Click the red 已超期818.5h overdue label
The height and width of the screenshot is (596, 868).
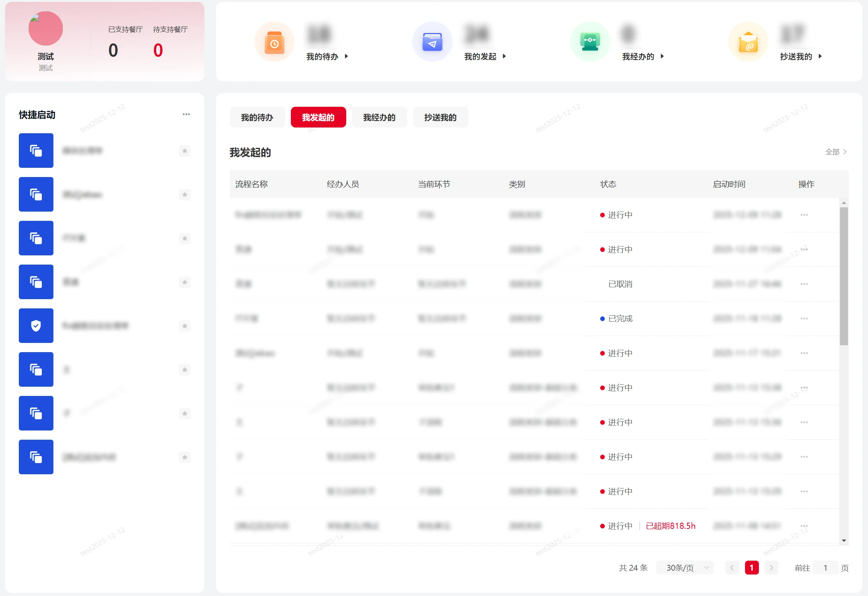click(x=671, y=526)
